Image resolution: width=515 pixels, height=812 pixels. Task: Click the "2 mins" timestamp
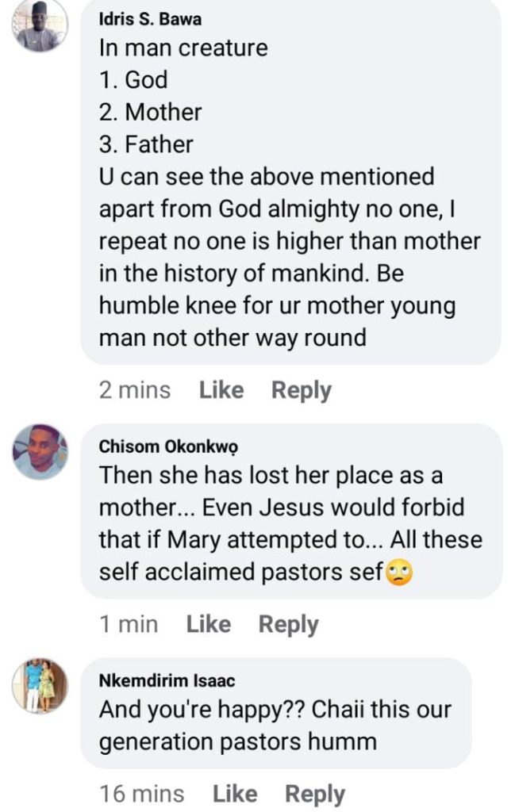point(135,390)
